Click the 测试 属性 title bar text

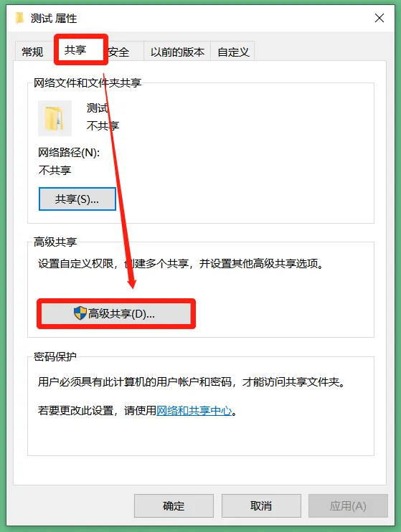point(54,19)
